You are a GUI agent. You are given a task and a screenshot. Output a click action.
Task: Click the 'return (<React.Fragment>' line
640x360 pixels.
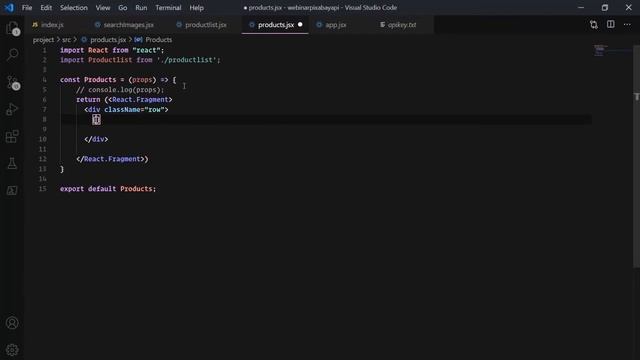coord(124,100)
